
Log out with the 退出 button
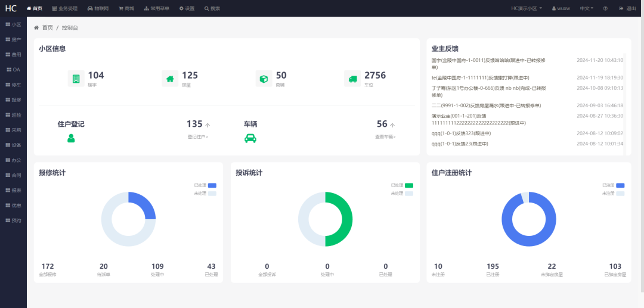pos(627,8)
